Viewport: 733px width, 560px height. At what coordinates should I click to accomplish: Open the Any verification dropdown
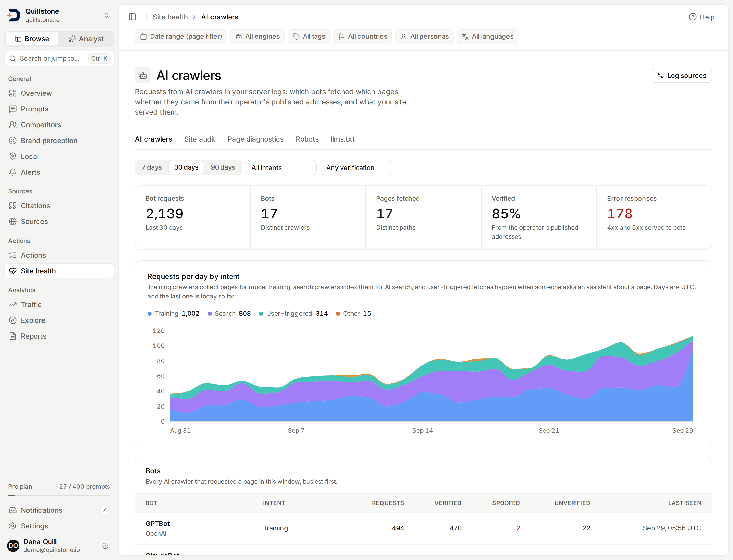point(356,168)
